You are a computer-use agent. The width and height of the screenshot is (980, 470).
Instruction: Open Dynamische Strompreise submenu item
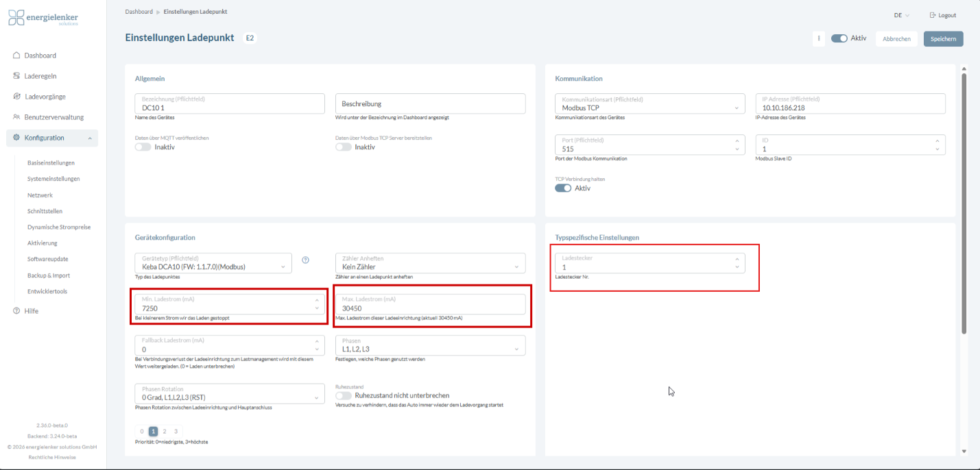[x=59, y=227]
